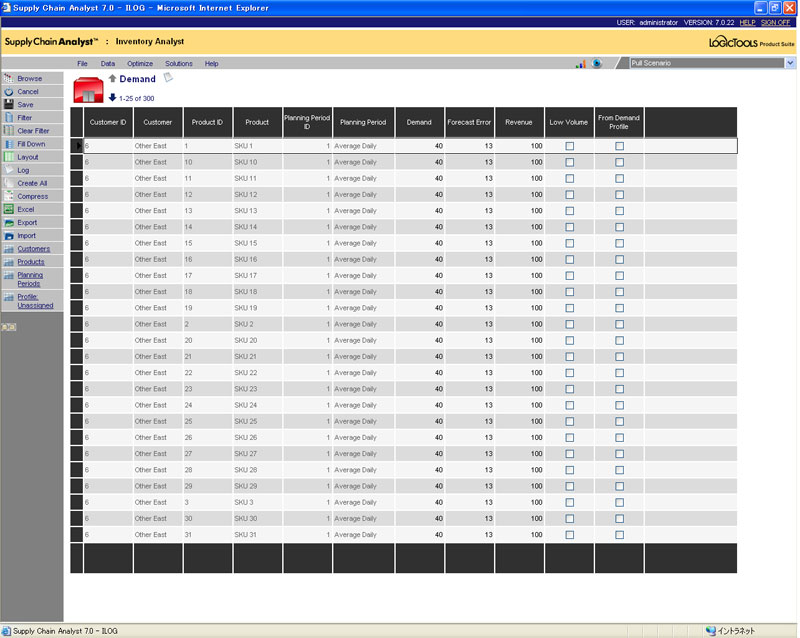Open the Optimize menu

click(x=140, y=63)
